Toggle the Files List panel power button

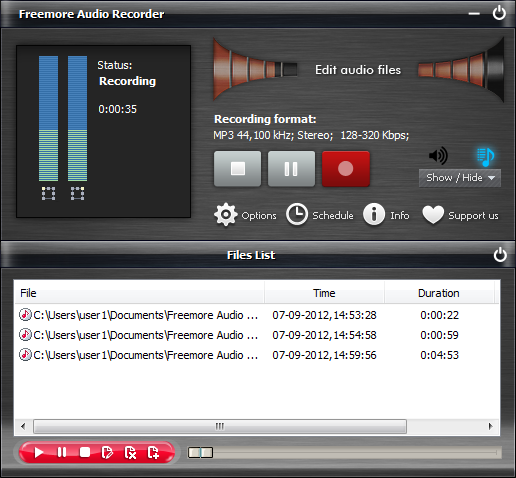pyautogui.click(x=500, y=255)
